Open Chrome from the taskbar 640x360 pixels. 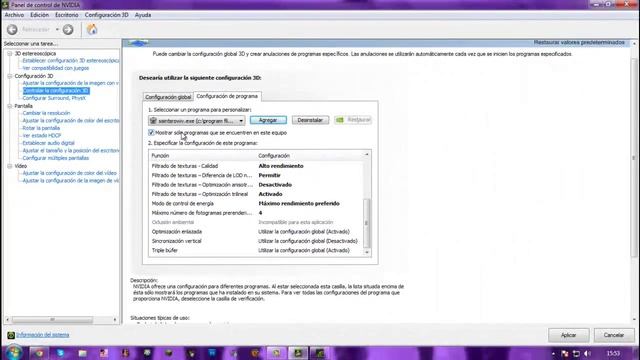(39, 353)
